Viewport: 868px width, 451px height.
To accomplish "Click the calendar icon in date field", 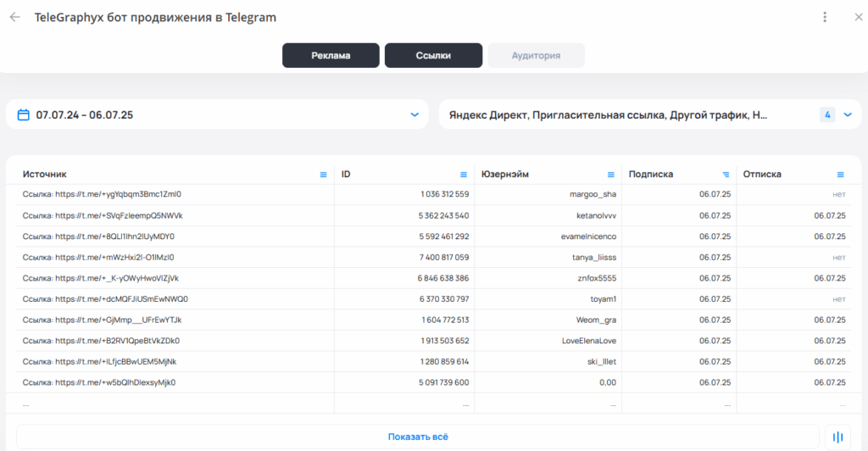I will [x=24, y=114].
